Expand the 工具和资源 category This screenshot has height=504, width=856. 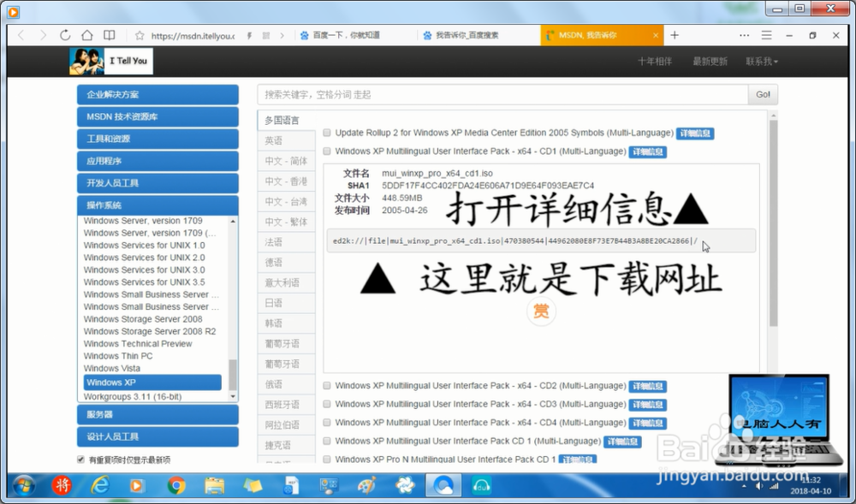(x=158, y=139)
